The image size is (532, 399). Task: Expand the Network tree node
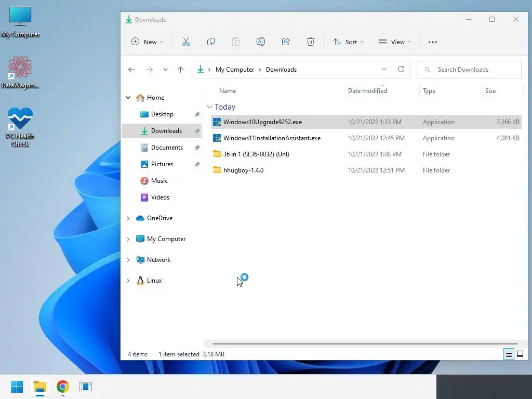click(x=128, y=260)
